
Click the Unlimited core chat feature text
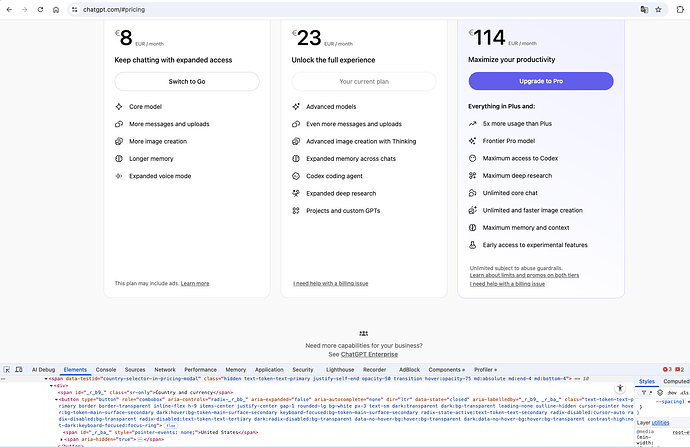pos(510,193)
